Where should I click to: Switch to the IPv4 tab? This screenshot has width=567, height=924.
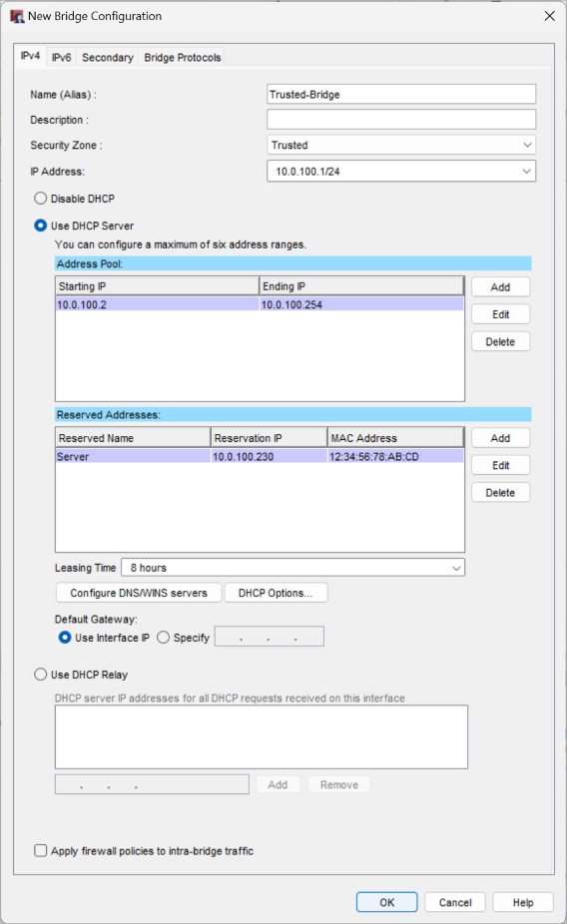pos(30,56)
